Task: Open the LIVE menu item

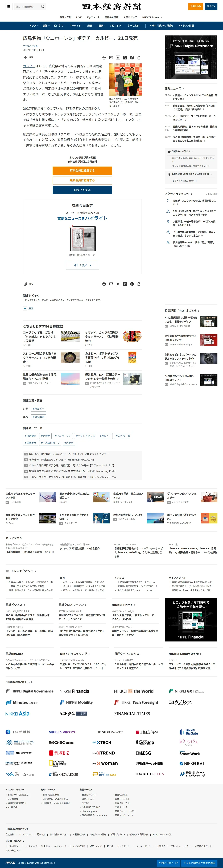Action: coord(79,17)
